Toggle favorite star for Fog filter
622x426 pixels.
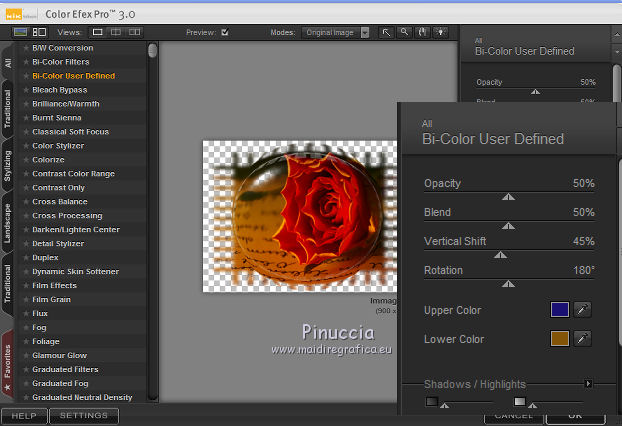click(26, 328)
